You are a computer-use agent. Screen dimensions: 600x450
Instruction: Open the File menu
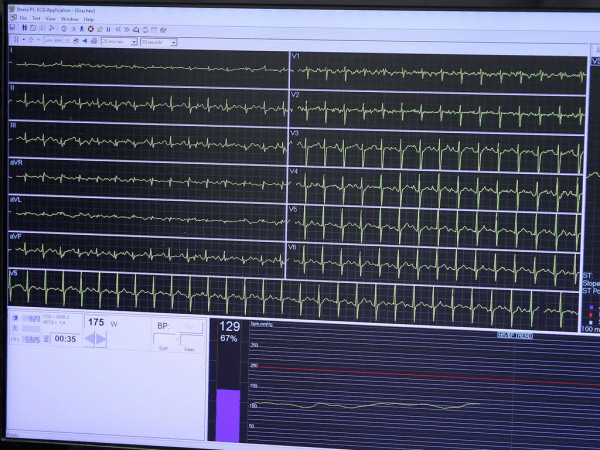[x=22, y=19]
